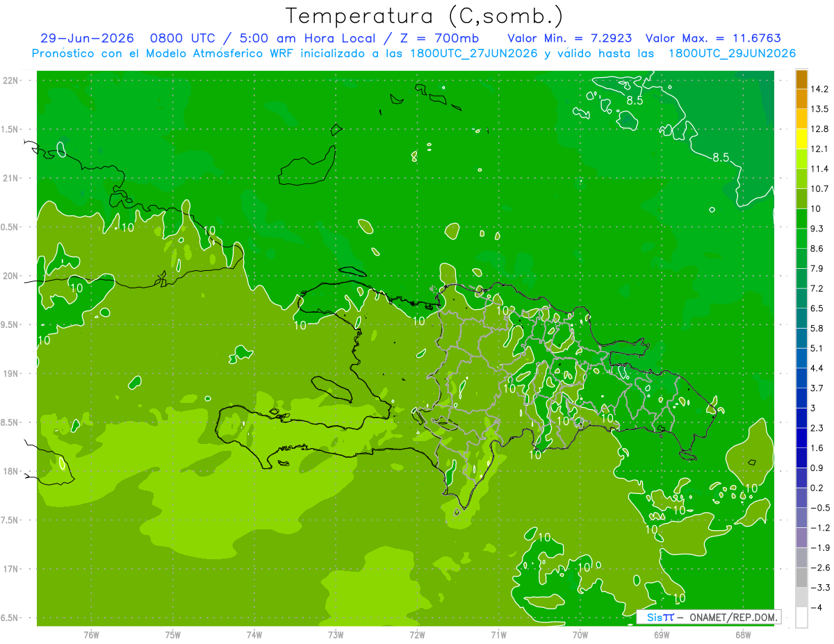Click the '76W' longitude axis label

click(x=91, y=635)
